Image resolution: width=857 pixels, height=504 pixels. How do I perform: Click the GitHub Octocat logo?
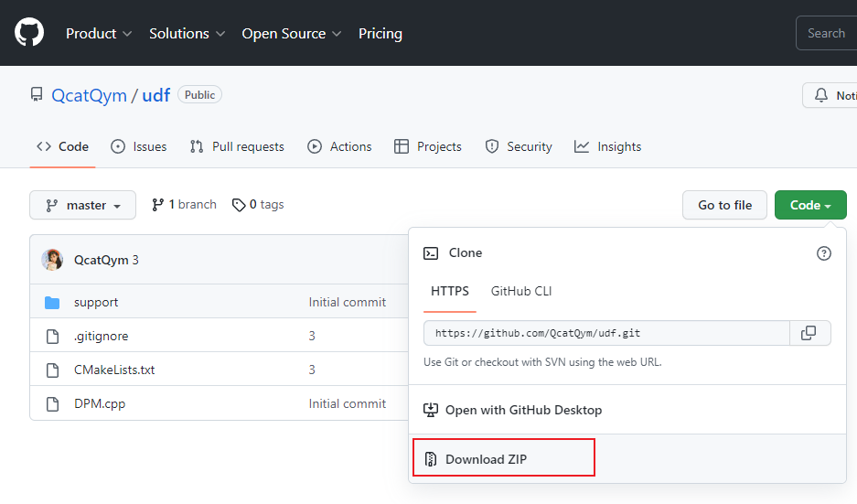tap(29, 33)
